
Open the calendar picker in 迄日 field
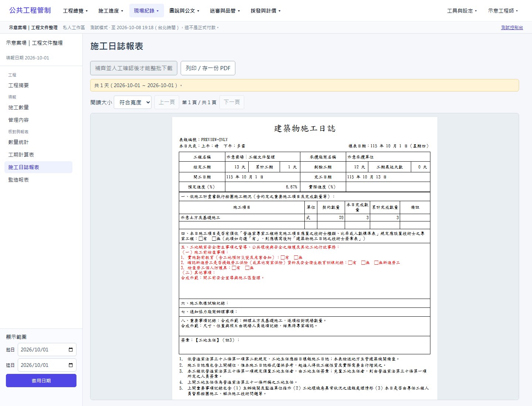click(x=71, y=365)
